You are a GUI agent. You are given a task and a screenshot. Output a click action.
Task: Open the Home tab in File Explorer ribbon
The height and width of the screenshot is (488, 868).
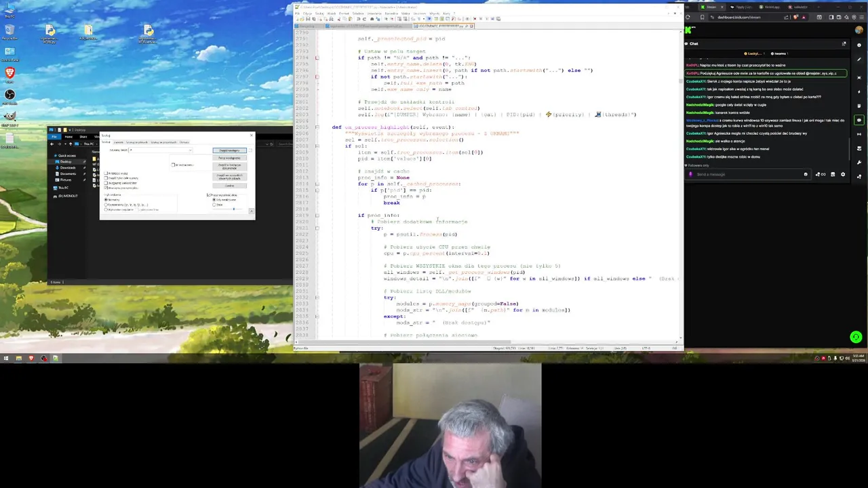[x=68, y=137]
